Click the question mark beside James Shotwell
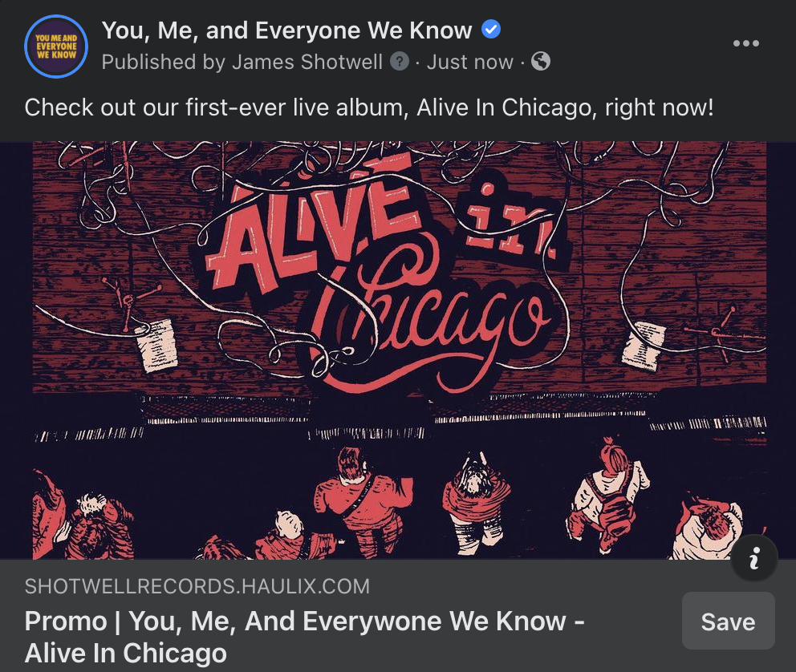Viewport: 796px width, 672px height. click(x=400, y=62)
